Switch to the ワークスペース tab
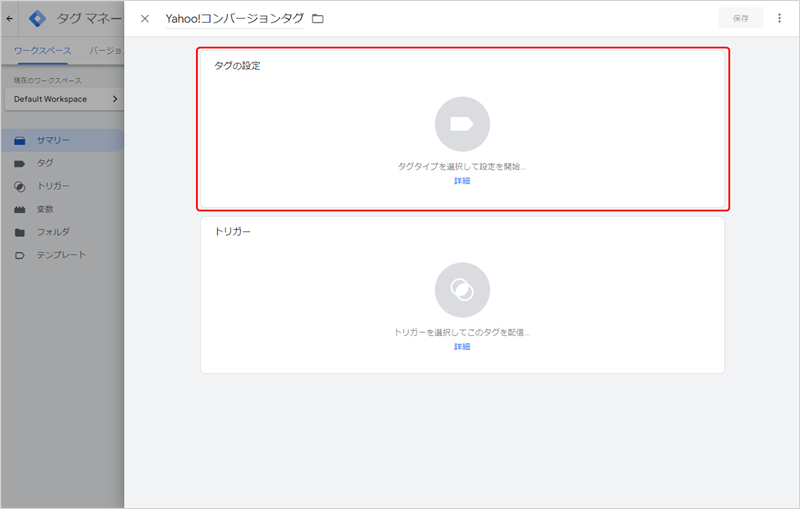 (x=42, y=51)
